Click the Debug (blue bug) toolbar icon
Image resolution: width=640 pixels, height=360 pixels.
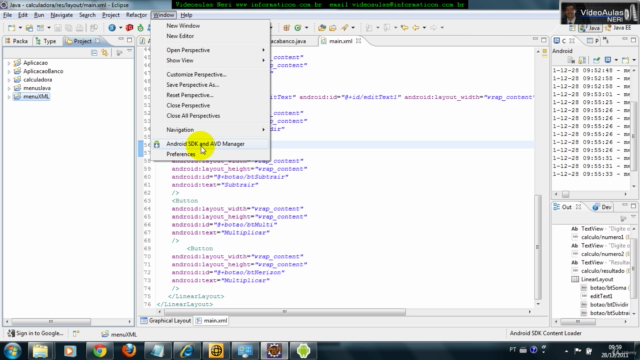coord(112,28)
